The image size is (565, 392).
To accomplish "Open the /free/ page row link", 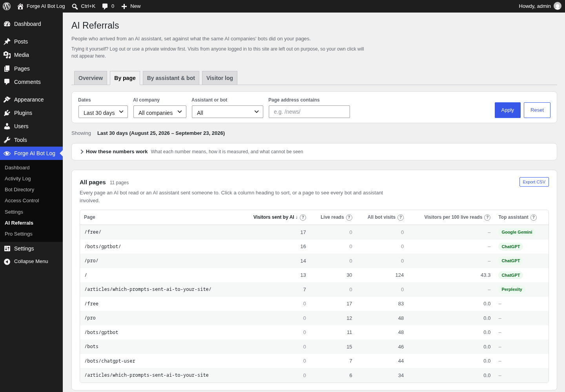I will pos(93,232).
